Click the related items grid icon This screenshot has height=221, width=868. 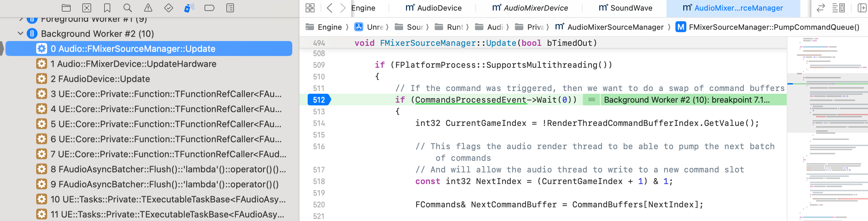[310, 8]
